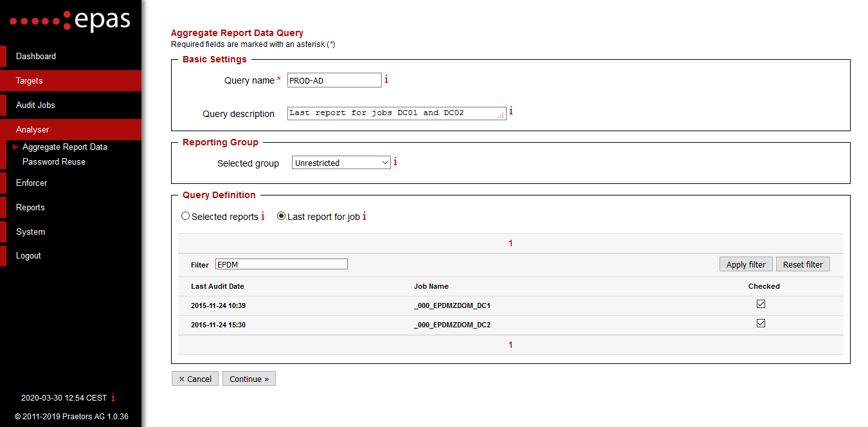Click the info icon after Selected reports option
Image resolution: width=868 pixels, height=427 pixels.
[x=263, y=217]
